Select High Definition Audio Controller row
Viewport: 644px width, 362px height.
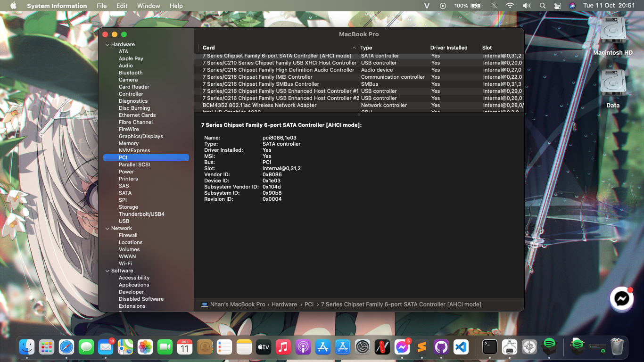coord(359,70)
